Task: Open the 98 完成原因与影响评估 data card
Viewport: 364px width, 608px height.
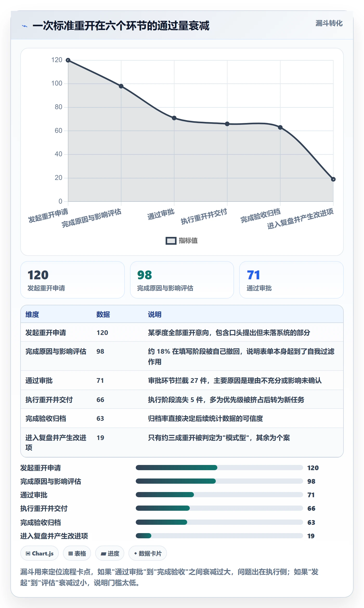Action: [x=182, y=280]
